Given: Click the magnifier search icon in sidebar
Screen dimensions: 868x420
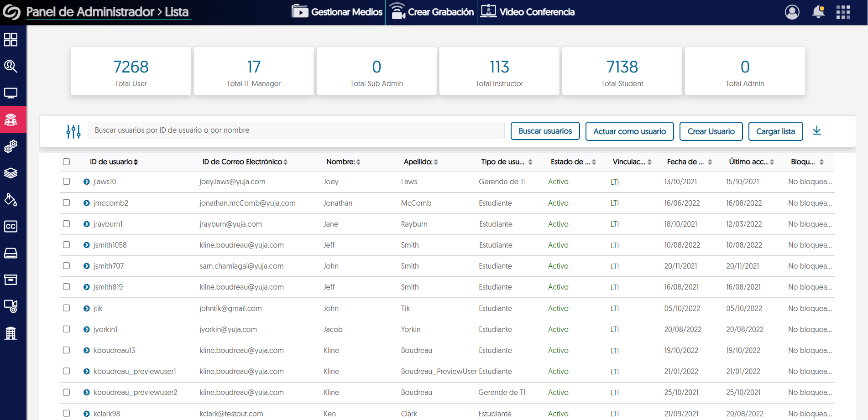Looking at the screenshot, I should (11, 67).
